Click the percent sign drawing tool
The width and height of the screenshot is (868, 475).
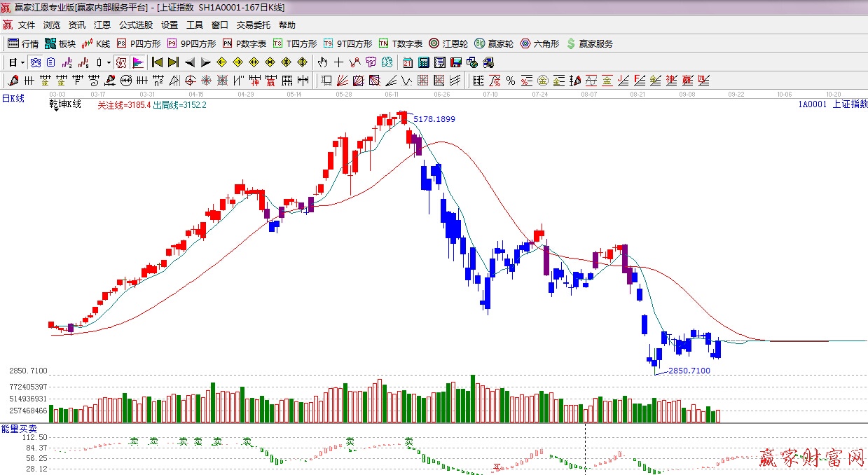pyautogui.click(x=511, y=81)
